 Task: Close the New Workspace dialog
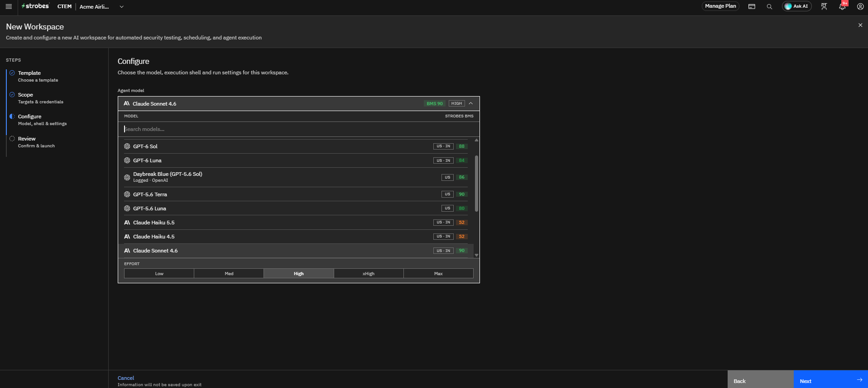(x=860, y=25)
